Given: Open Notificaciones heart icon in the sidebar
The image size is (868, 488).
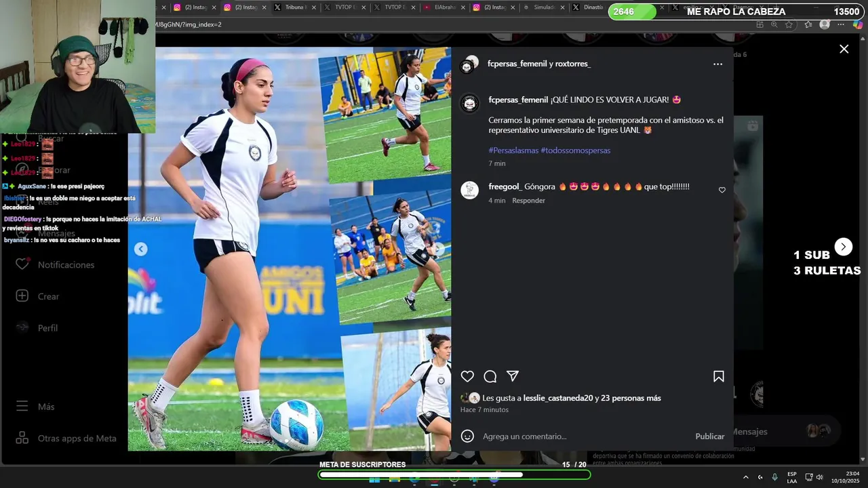Looking at the screenshot, I should [22, 264].
